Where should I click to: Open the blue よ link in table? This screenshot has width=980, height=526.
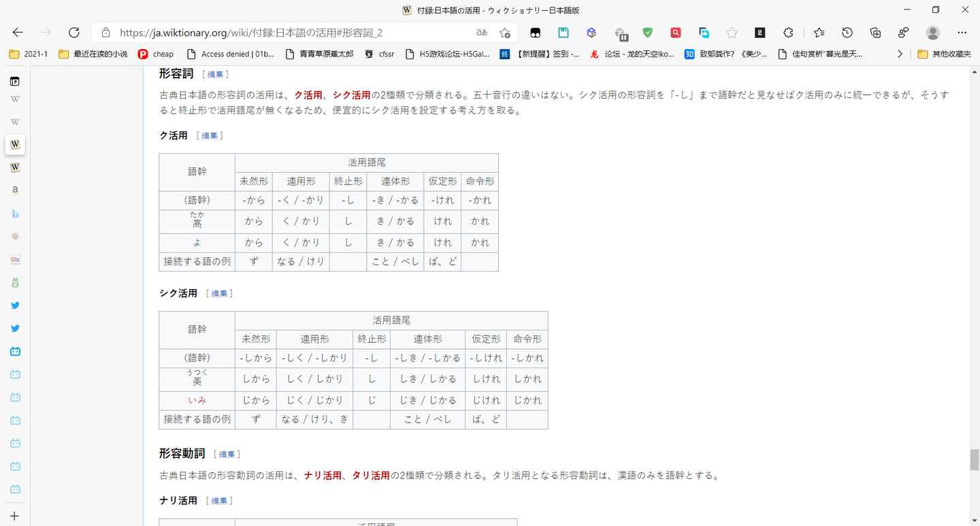[x=197, y=243]
